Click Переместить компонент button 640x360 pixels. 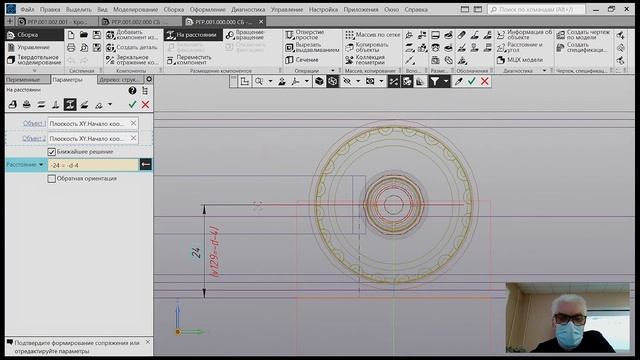[x=189, y=60]
